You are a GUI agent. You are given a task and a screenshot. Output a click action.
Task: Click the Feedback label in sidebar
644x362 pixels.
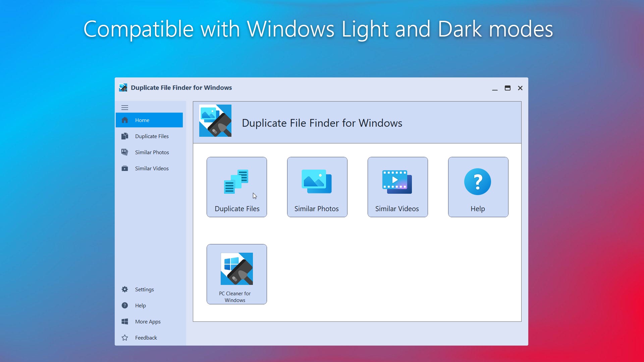click(146, 338)
